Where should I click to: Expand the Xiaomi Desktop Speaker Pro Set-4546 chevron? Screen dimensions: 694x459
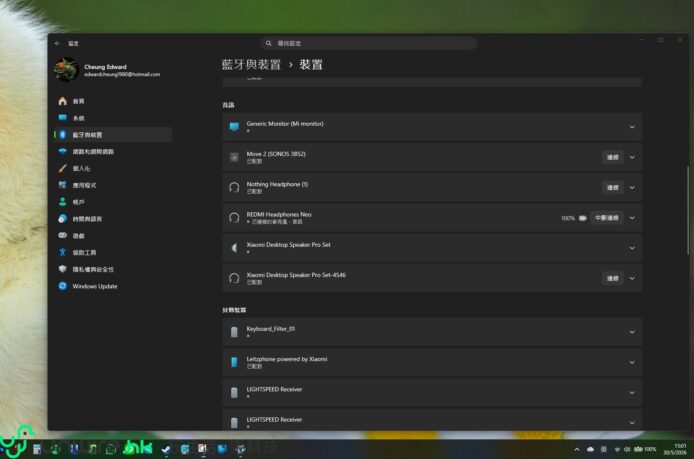click(x=632, y=278)
